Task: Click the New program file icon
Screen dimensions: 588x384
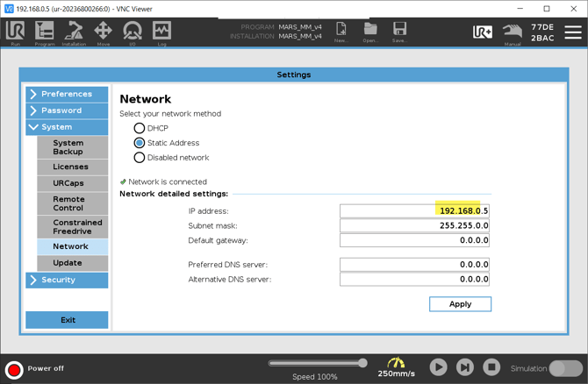Action: pos(341,32)
